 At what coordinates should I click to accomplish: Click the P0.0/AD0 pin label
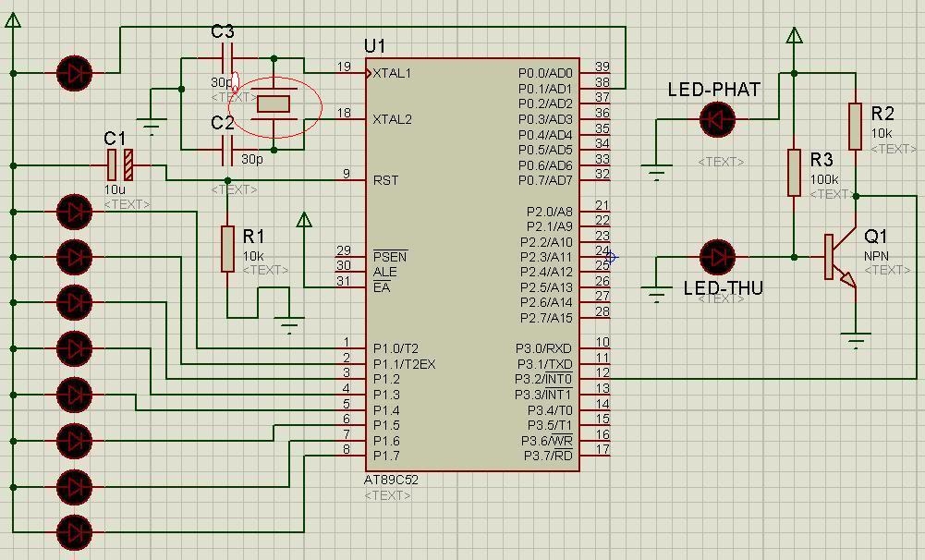point(545,73)
